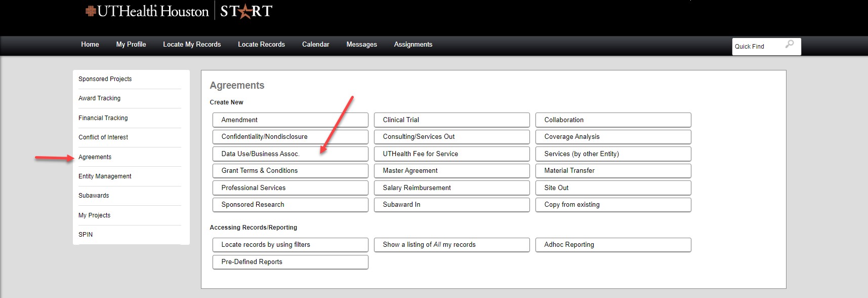Create a new Data Use/Business Assoc. agreement
Screen dimensions: 868x298
click(290, 154)
